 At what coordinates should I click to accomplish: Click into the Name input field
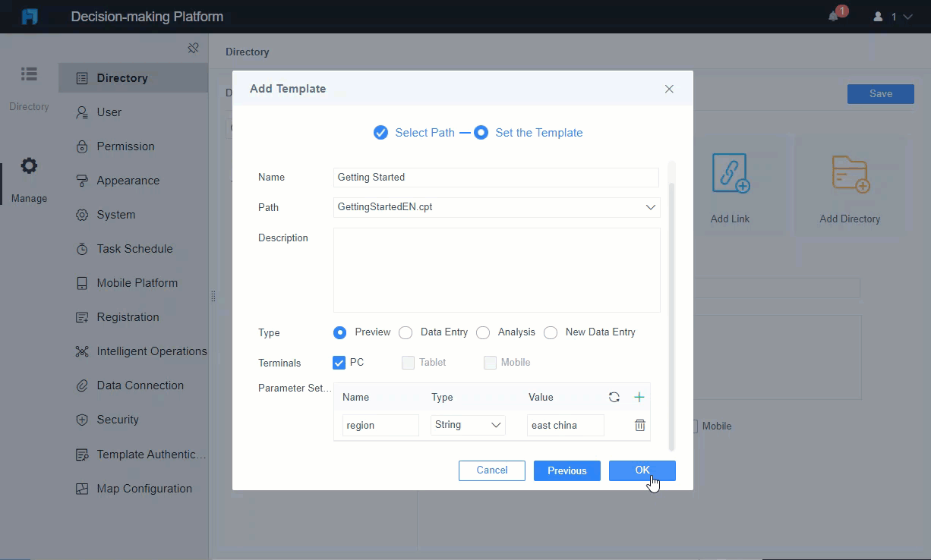tap(496, 177)
